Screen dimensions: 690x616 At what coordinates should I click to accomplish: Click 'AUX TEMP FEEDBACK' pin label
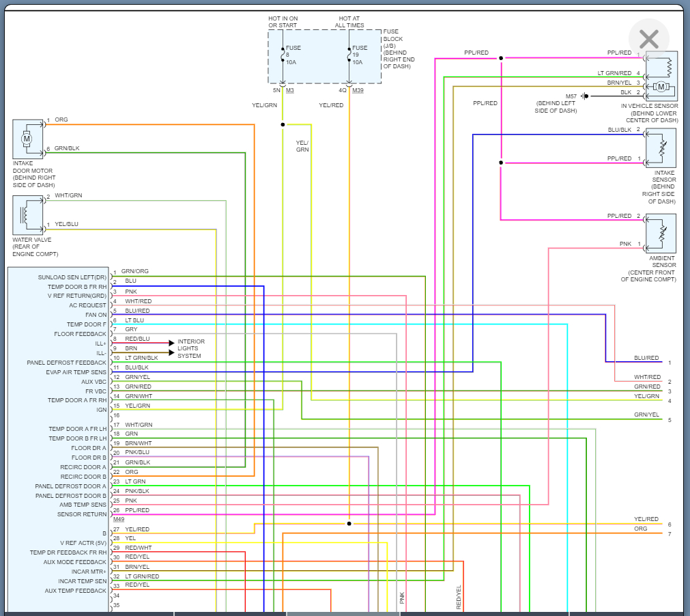(x=75, y=591)
